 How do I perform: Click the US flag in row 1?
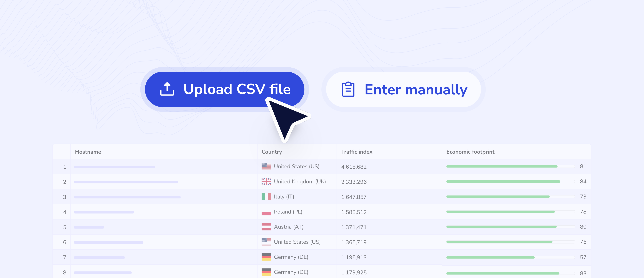click(x=266, y=166)
